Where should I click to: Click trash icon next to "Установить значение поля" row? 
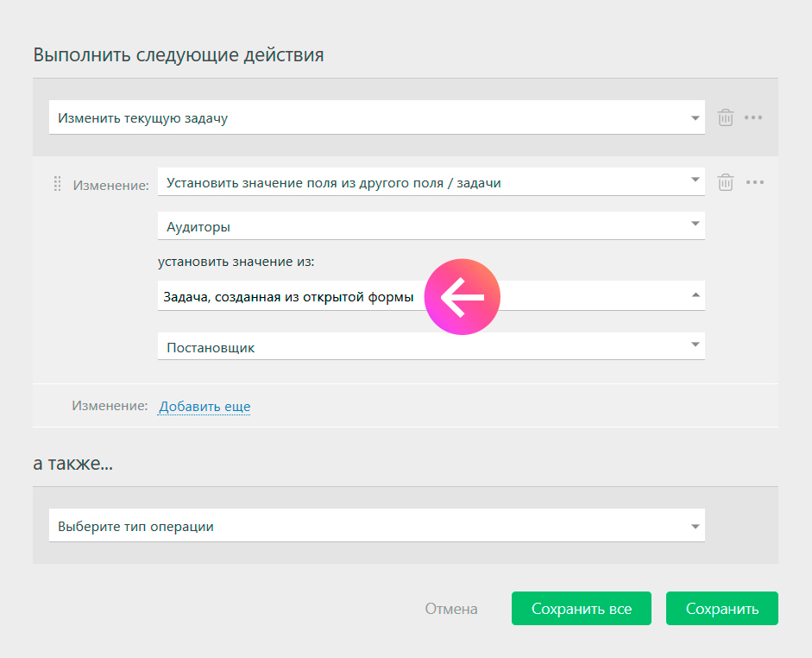click(x=726, y=182)
